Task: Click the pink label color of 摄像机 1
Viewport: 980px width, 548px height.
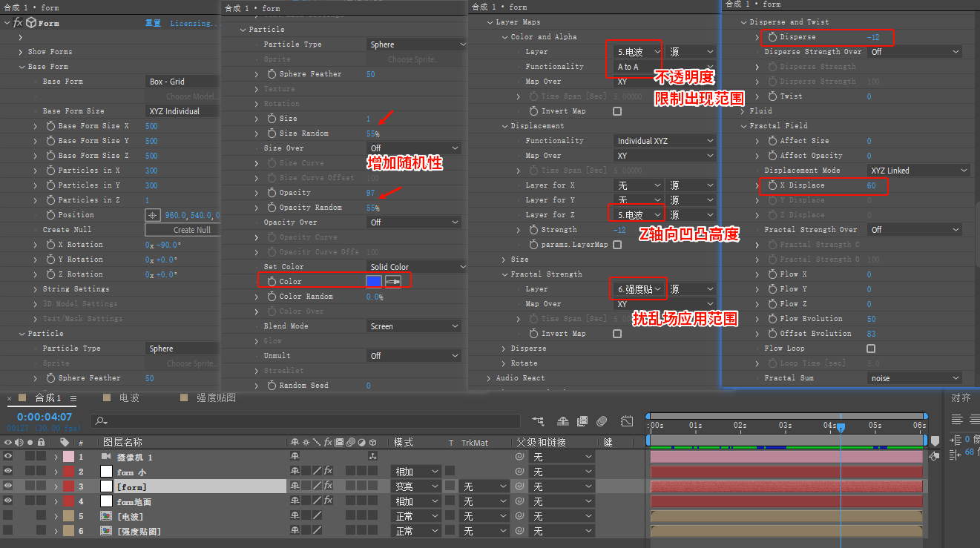Action: 68,457
